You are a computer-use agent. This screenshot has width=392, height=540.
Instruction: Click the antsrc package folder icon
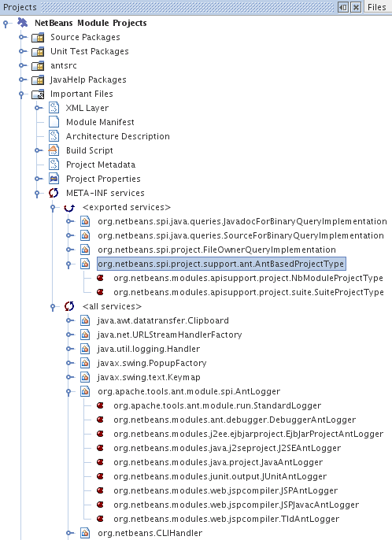pos(38,65)
